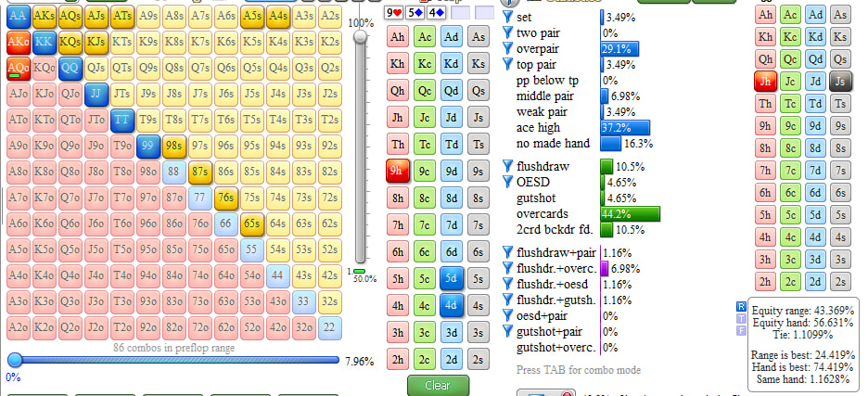Click the blue R equity button
Image resolution: width=868 pixels, height=396 pixels.
(x=740, y=306)
